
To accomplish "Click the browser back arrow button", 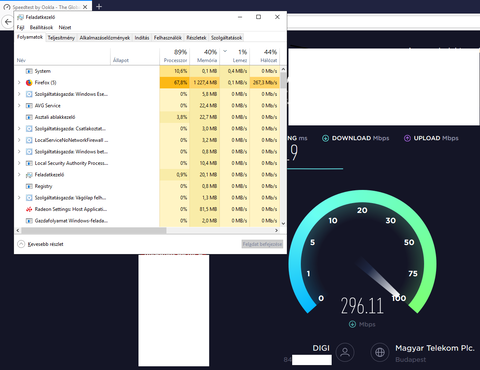I will pos(7,22).
